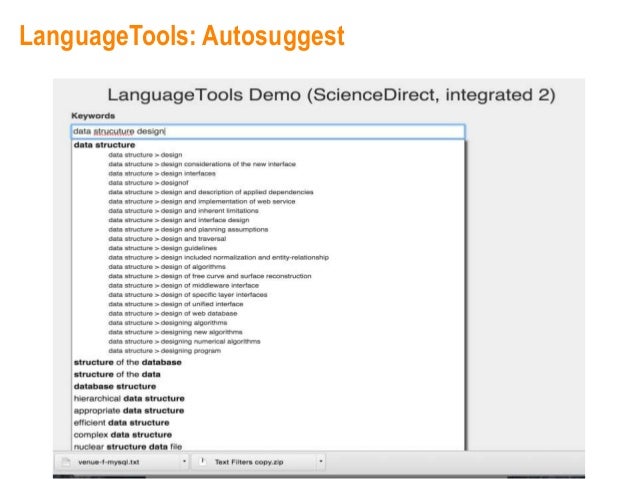Click the Keywords search input field

coord(268,131)
